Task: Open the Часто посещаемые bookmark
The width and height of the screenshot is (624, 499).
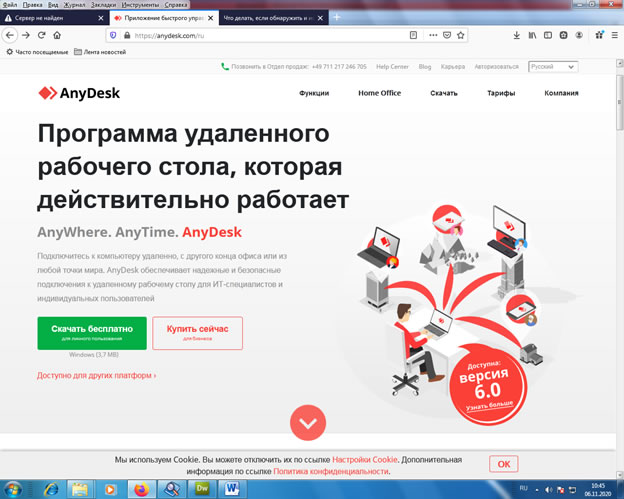Action: pos(37,52)
